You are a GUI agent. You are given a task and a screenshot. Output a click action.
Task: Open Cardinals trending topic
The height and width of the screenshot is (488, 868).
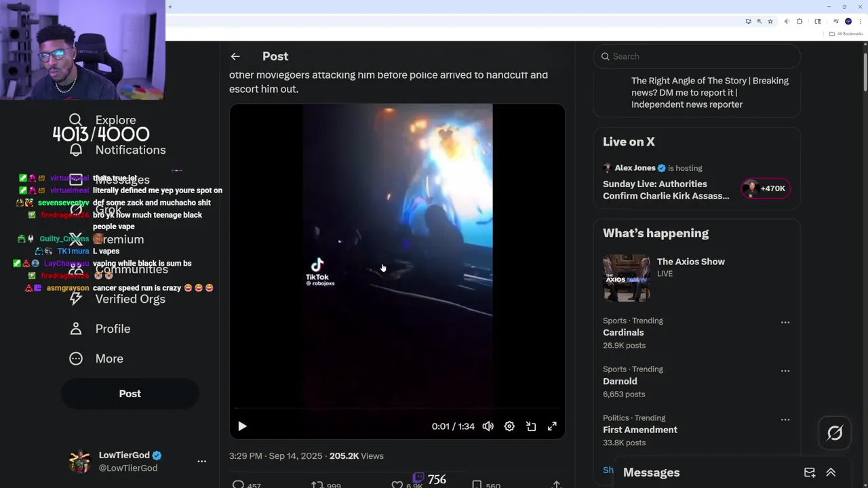(x=623, y=333)
